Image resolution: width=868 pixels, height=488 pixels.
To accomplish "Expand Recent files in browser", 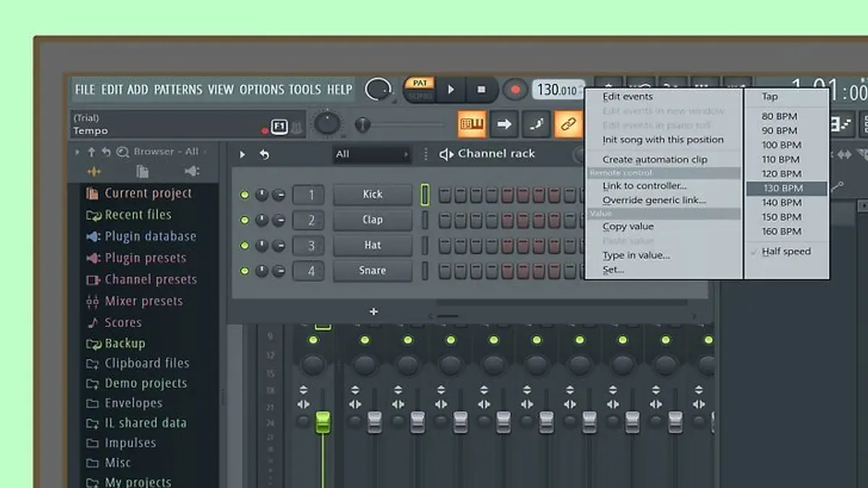I will (129, 215).
